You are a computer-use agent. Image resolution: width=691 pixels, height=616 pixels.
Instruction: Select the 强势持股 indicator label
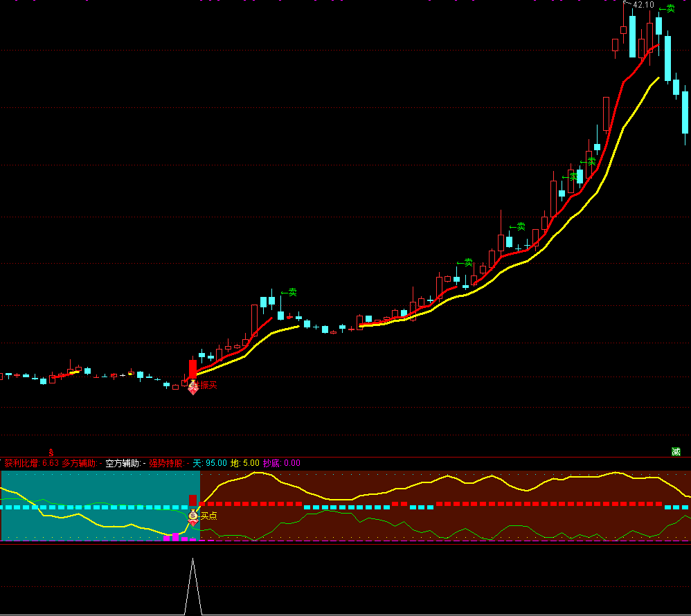pos(165,463)
